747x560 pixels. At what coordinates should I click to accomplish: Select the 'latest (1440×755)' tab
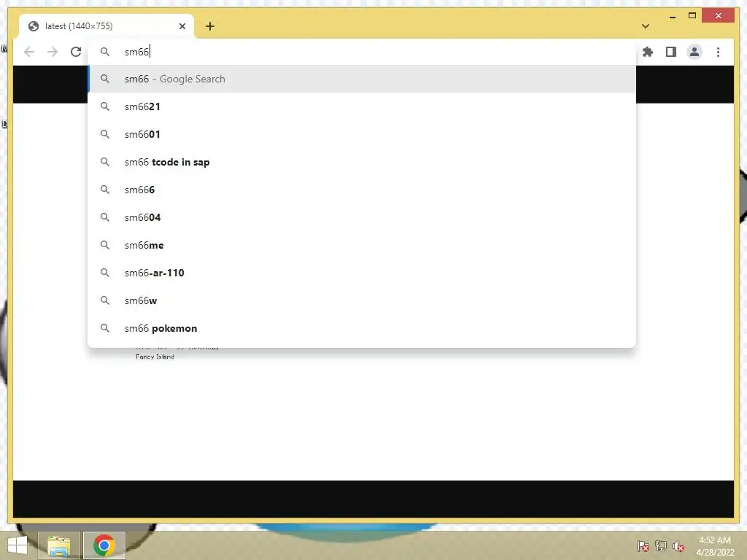coord(107,26)
